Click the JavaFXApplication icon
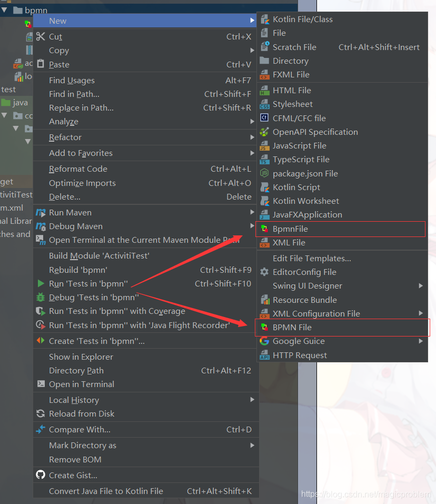Screen dimensions: 436x504 coord(264,215)
